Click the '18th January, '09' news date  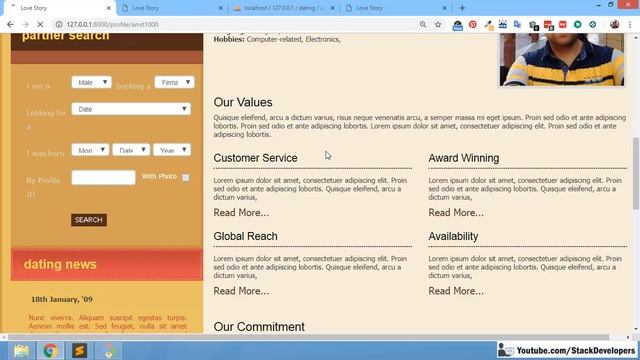point(62,299)
